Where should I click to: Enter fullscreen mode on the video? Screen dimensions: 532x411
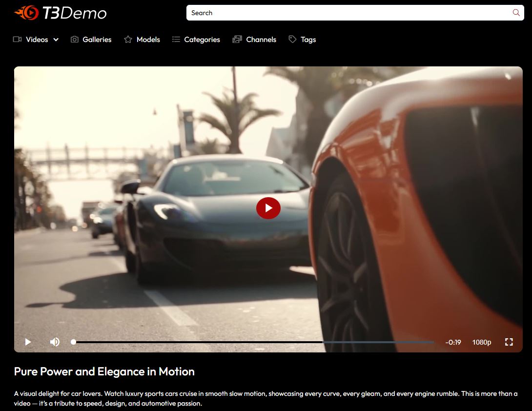pyautogui.click(x=509, y=342)
